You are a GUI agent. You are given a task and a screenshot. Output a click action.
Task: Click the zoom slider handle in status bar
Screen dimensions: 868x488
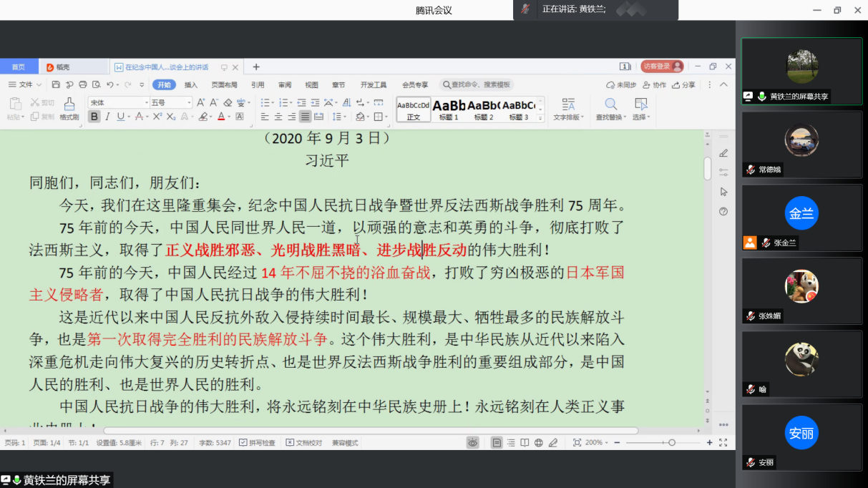pyautogui.click(x=671, y=443)
